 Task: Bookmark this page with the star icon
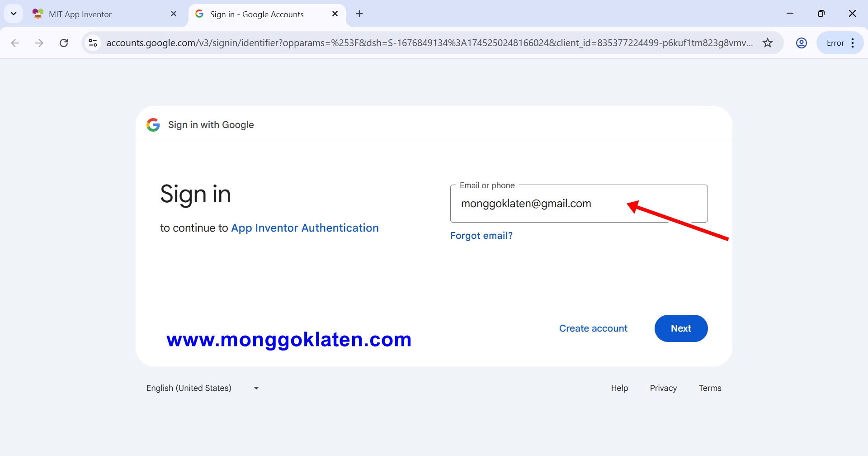[768, 43]
